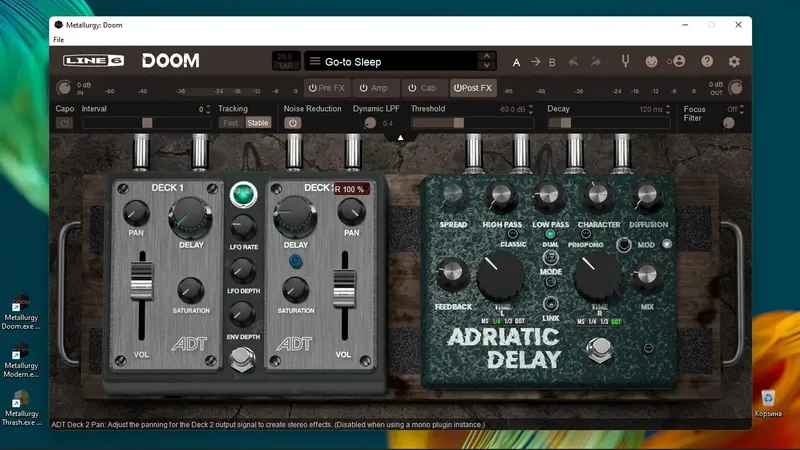Adjust the Threshold dB stepper
This screenshot has height=450, width=800.
[x=531, y=109]
